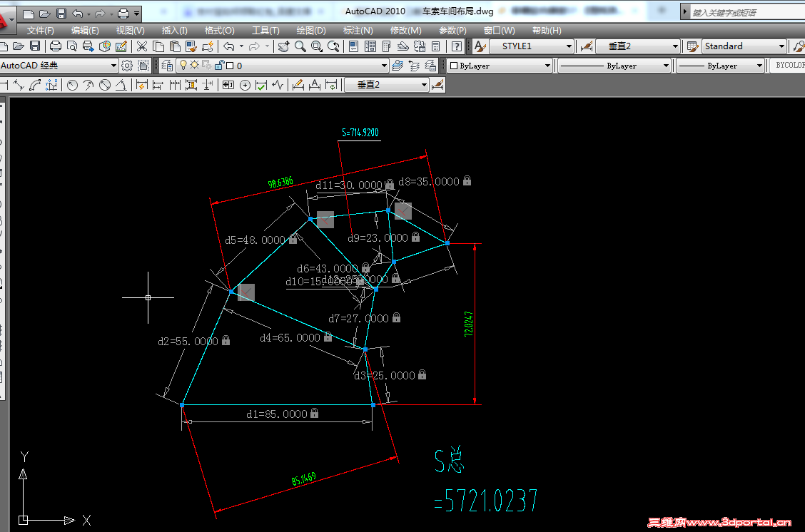Click lock icon beside d2=55.0000
The width and height of the screenshot is (805, 532).
(226, 340)
